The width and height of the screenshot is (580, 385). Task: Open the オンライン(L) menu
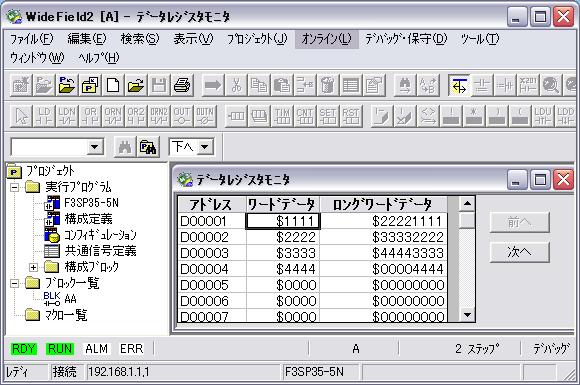(x=327, y=39)
